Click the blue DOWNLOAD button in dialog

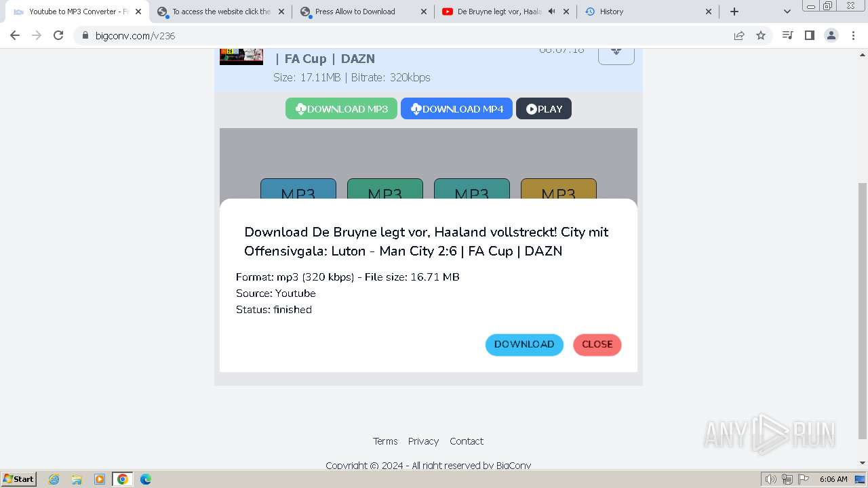(524, 344)
